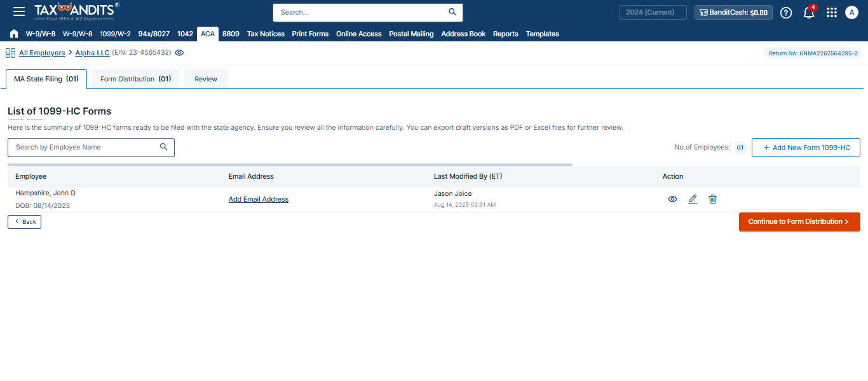Click Continue to Form Distribution button

click(799, 222)
